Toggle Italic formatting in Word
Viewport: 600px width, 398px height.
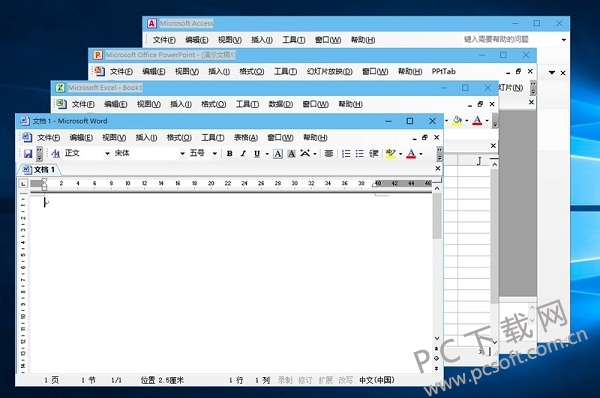coord(243,153)
